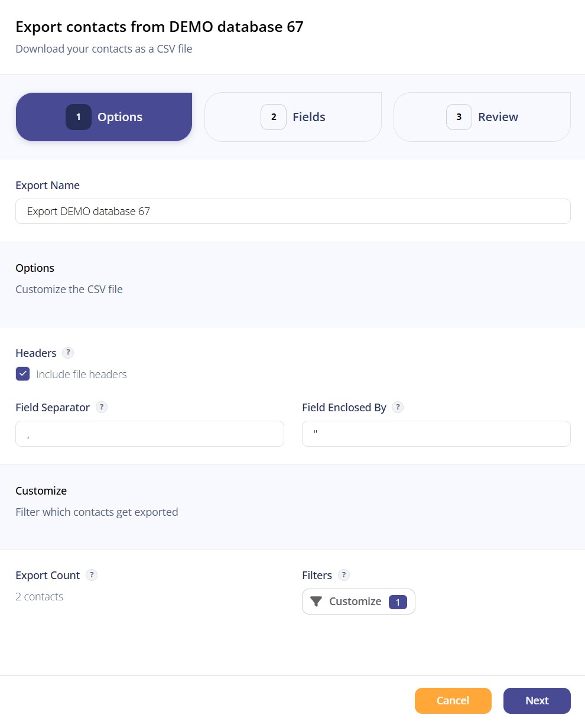Click the help icon next to Filters
The image size is (585, 728).
[x=344, y=575]
